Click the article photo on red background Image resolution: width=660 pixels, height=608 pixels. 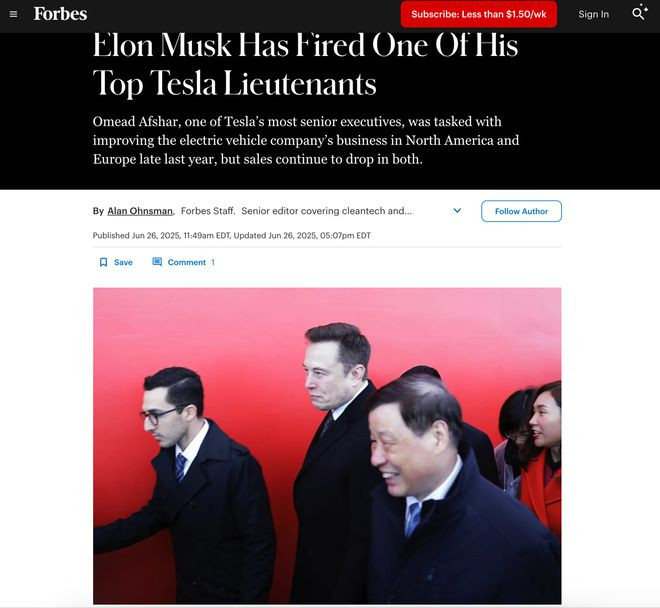(327, 446)
